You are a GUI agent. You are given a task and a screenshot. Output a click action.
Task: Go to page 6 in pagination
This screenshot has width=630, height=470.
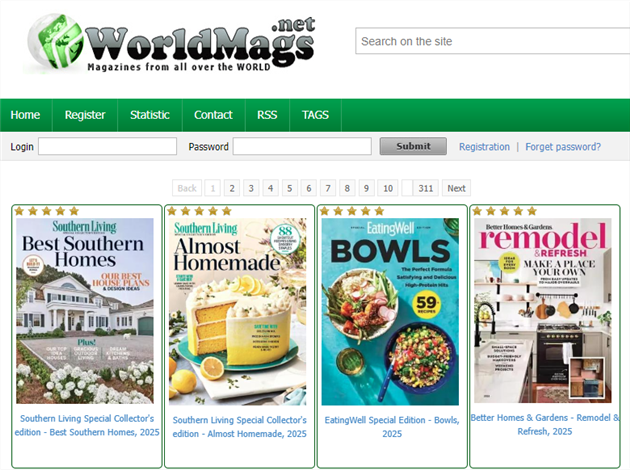[x=309, y=188]
